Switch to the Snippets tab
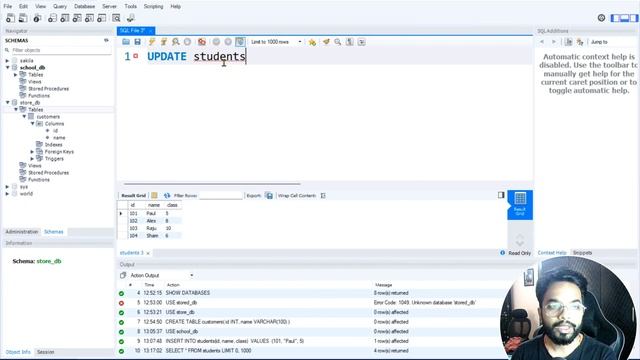This screenshot has width=640, height=360. tap(582, 253)
